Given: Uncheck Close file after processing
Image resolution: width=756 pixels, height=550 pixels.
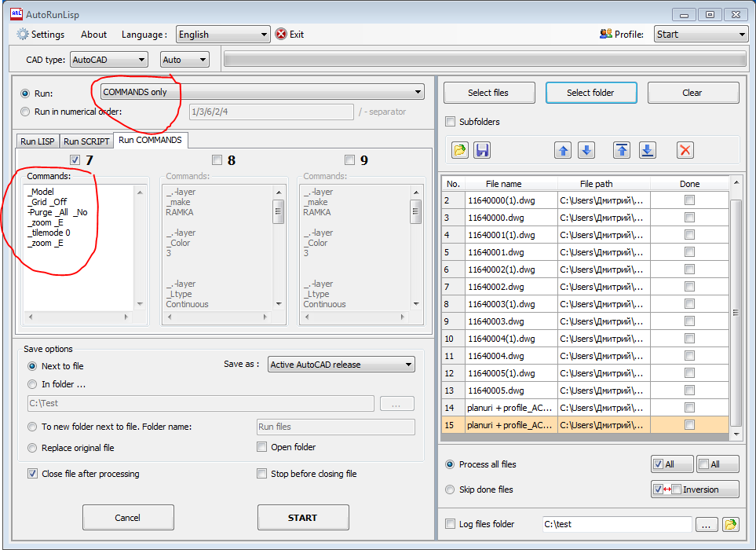Looking at the screenshot, I should pos(33,474).
